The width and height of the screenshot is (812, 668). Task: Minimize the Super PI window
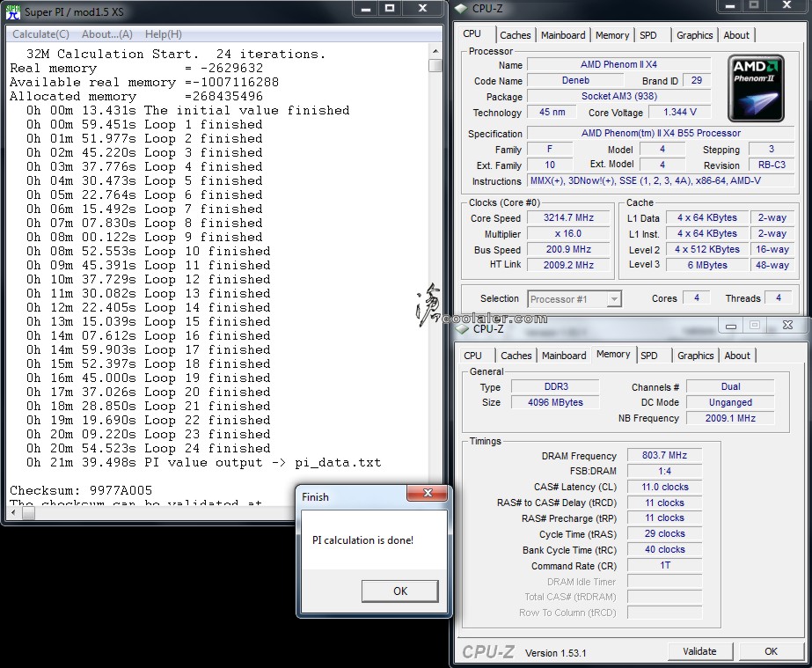(x=367, y=8)
